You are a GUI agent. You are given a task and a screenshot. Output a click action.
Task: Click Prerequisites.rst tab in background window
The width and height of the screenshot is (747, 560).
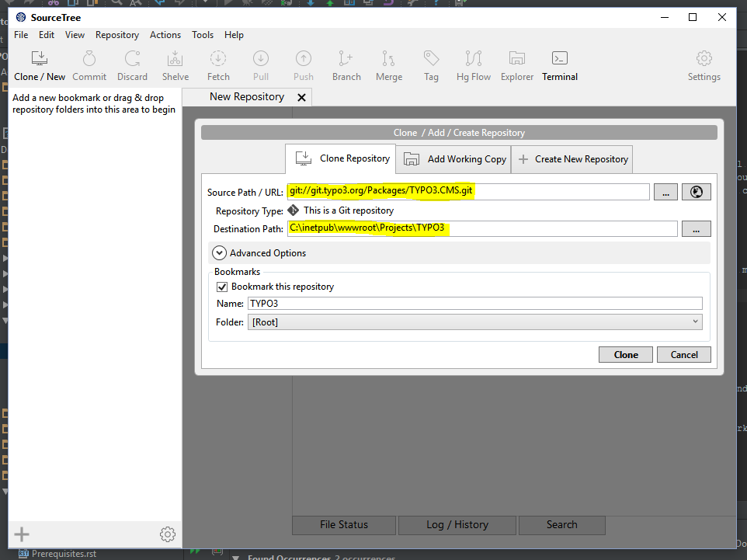pos(57,554)
